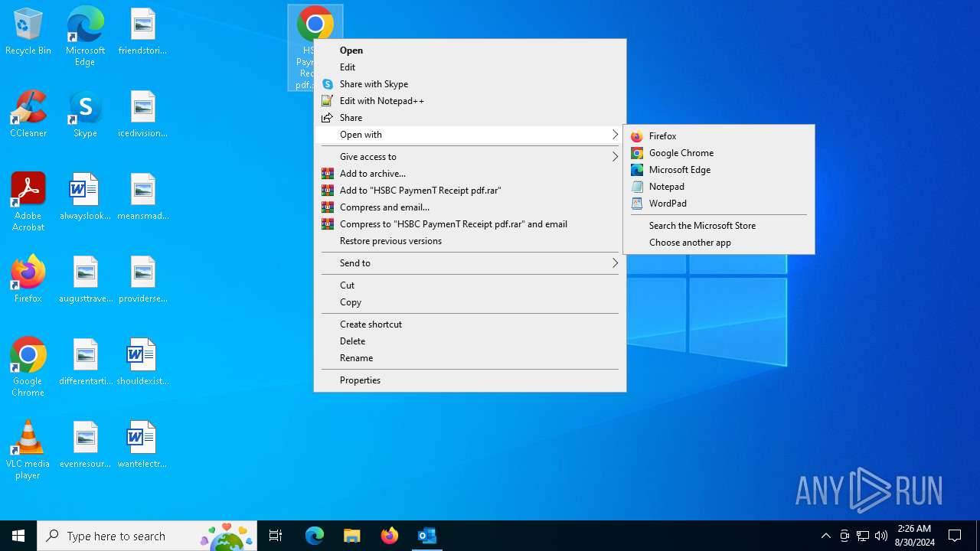This screenshot has height=551, width=980.
Task: Show hidden system tray icons
Action: pos(825,536)
